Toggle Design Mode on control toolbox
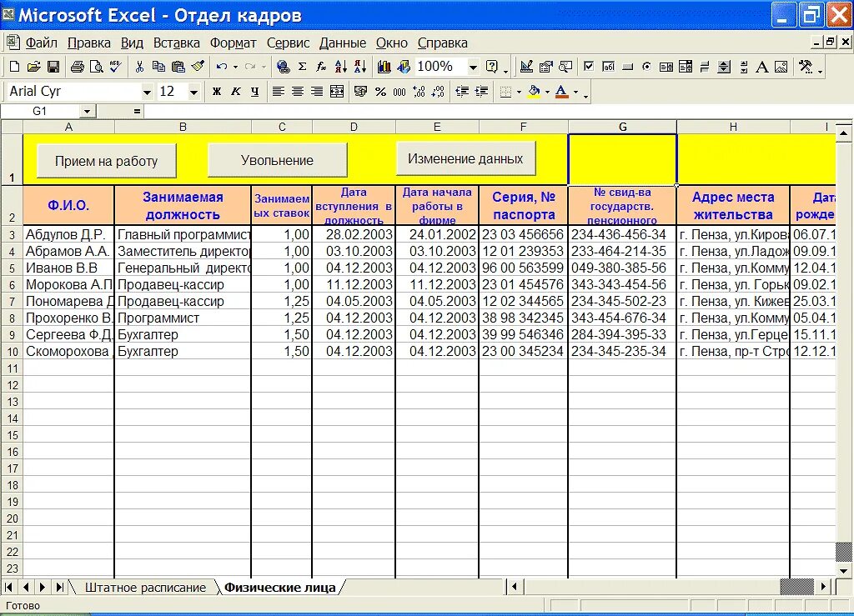 (x=526, y=67)
